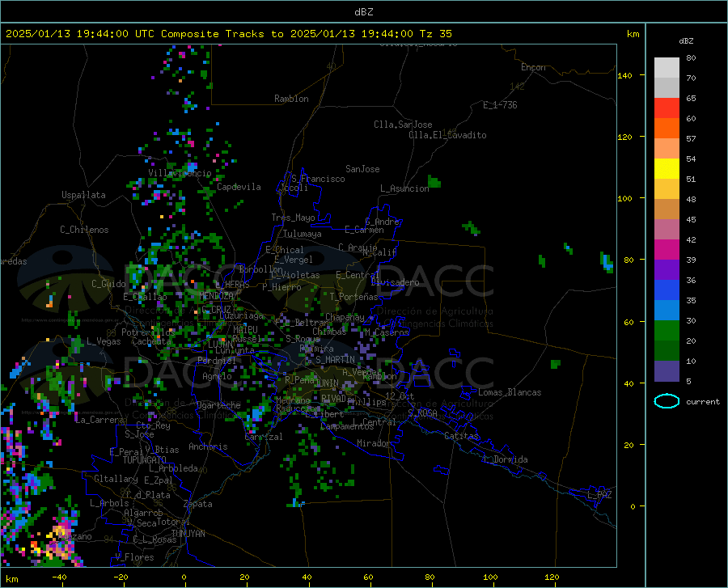Click the 'TUPUNGATO' map label
This screenshot has width=728, height=588.
click(x=145, y=460)
